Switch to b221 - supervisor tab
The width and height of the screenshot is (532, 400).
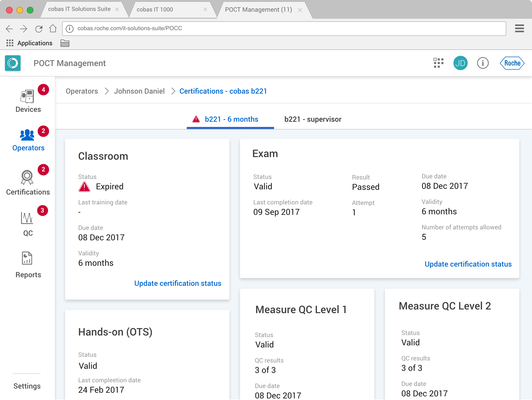click(x=313, y=119)
